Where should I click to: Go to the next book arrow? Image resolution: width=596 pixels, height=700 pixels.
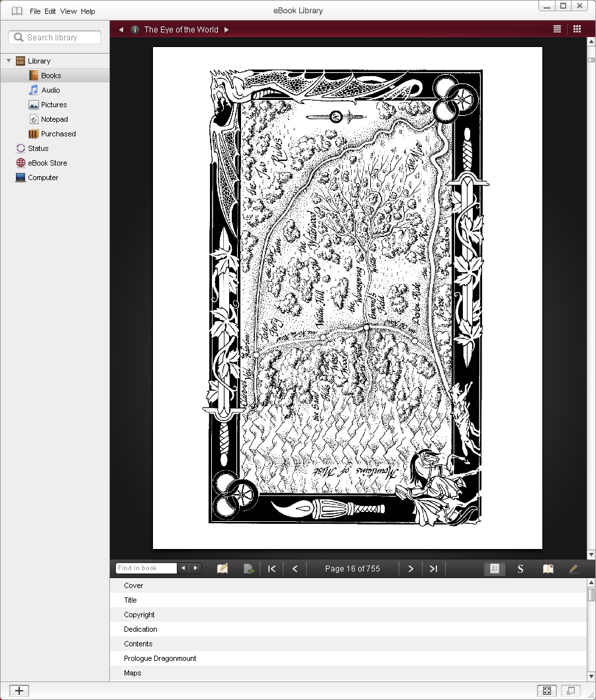click(x=226, y=30)
